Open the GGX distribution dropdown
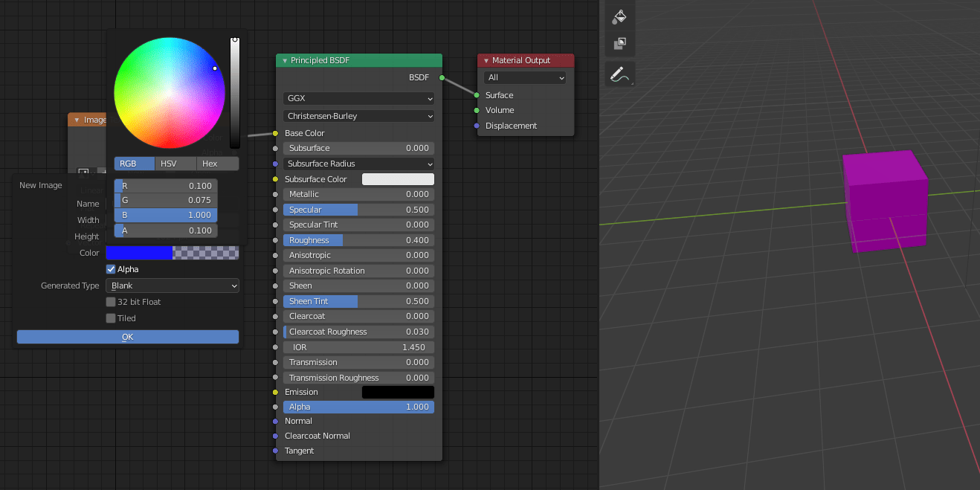This screenshot has width=980, height=490. tap(358, 98)
